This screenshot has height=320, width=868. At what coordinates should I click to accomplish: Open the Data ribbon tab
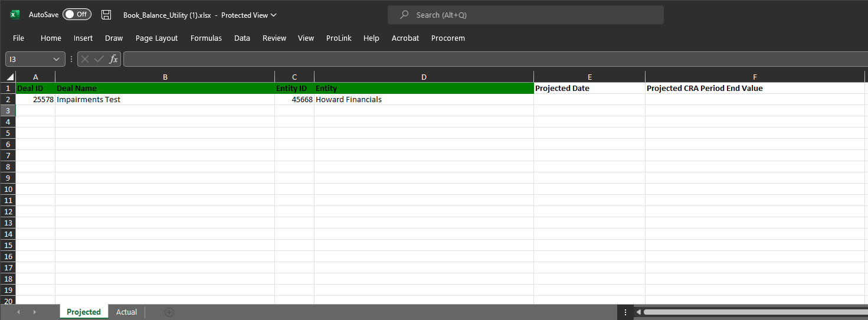[242, 38]
